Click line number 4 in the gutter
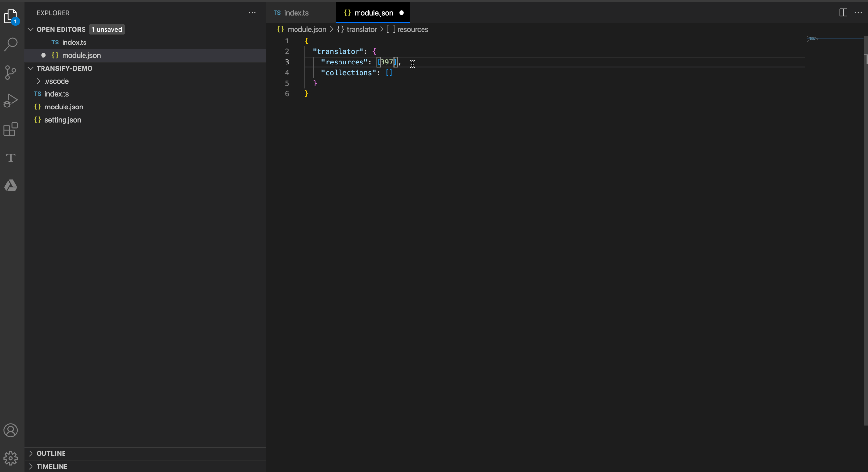This screenshot has width=868, height=472. pyautogui.click(x=287, y=73)
